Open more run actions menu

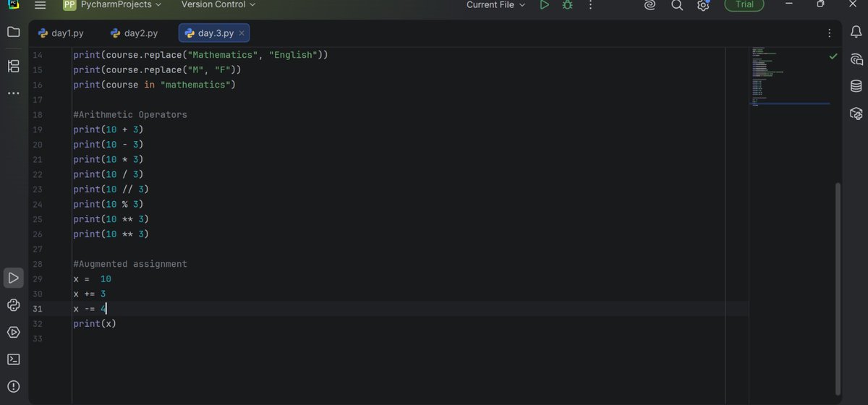pos(590,5)
